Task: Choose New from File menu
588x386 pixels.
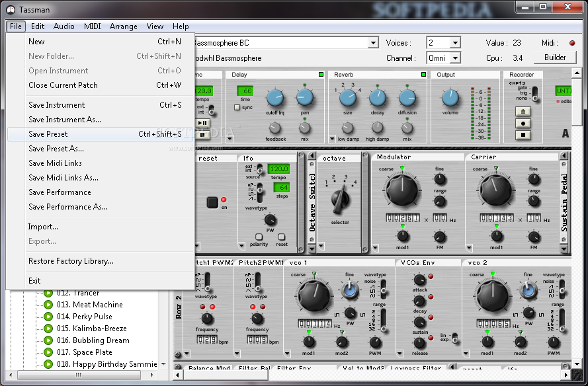Action: (x=101, y=42)
